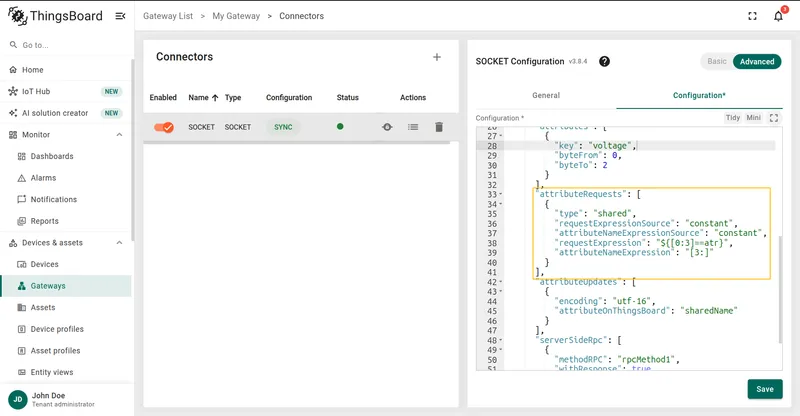Open Device profiles page
The height and width of the screenshot is (416, 800).
(66, 329)
